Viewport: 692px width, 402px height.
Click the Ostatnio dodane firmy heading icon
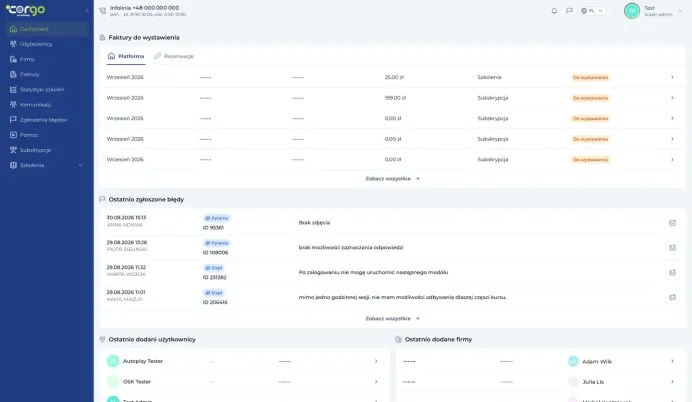[399, 339]
